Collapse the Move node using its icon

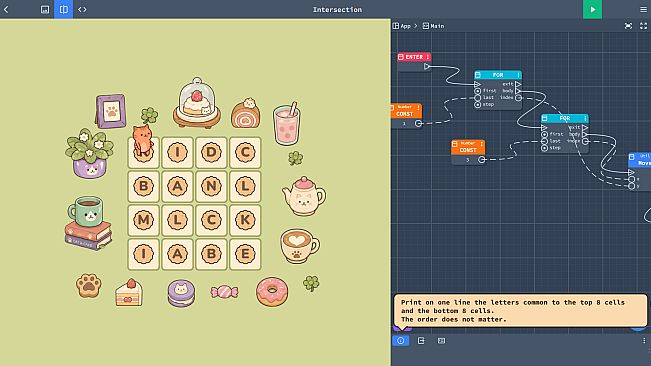tap(632, 157)
